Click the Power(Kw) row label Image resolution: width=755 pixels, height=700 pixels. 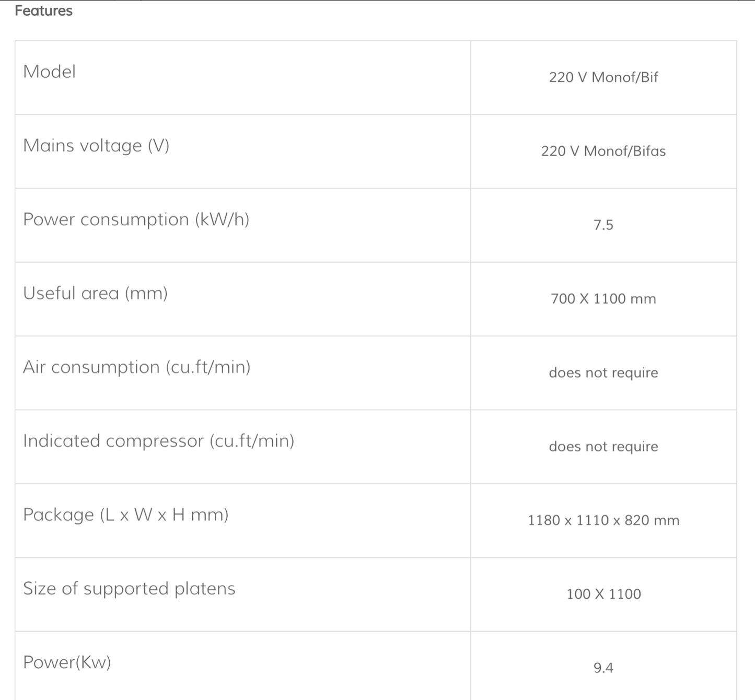[x=67, y=662]
